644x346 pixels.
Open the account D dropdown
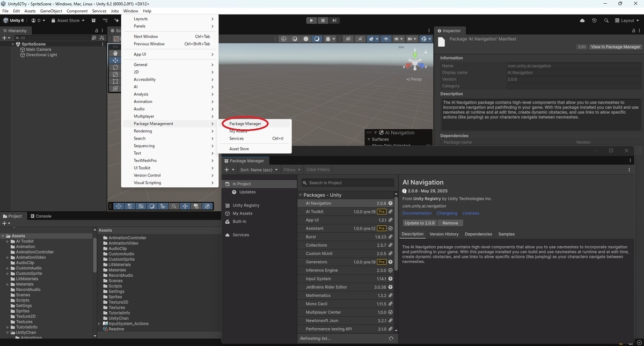tap(39, 20)
